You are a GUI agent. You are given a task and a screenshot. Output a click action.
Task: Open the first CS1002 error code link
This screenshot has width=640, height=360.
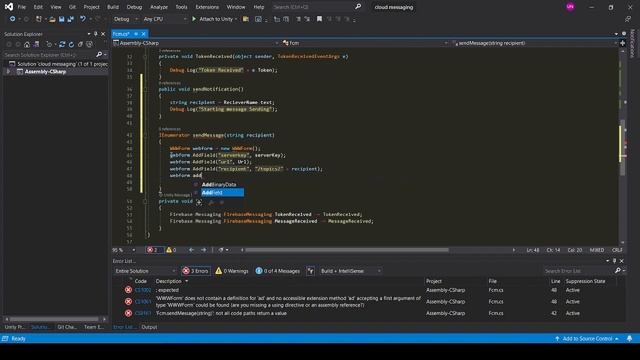143,290
